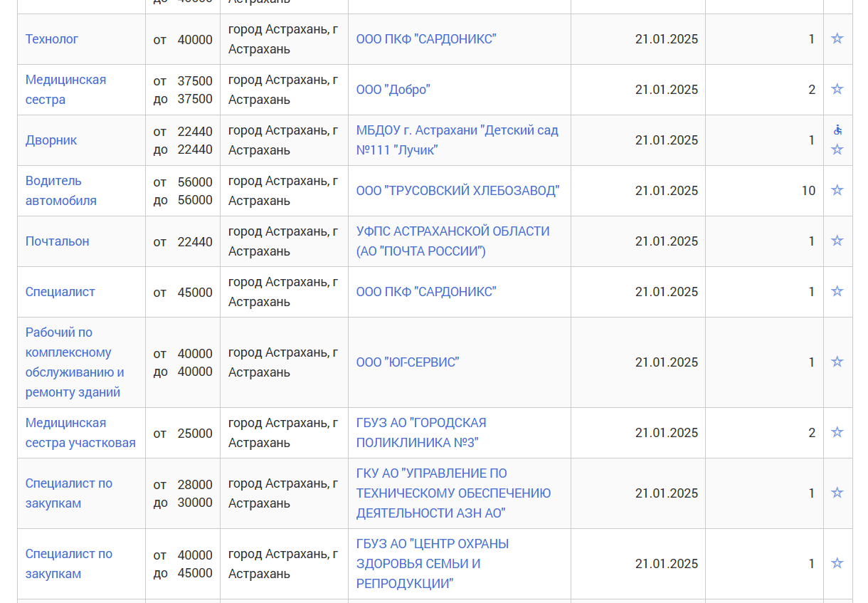Add Медицинская сестра at ООО Добро to favorites

[837, 89]
